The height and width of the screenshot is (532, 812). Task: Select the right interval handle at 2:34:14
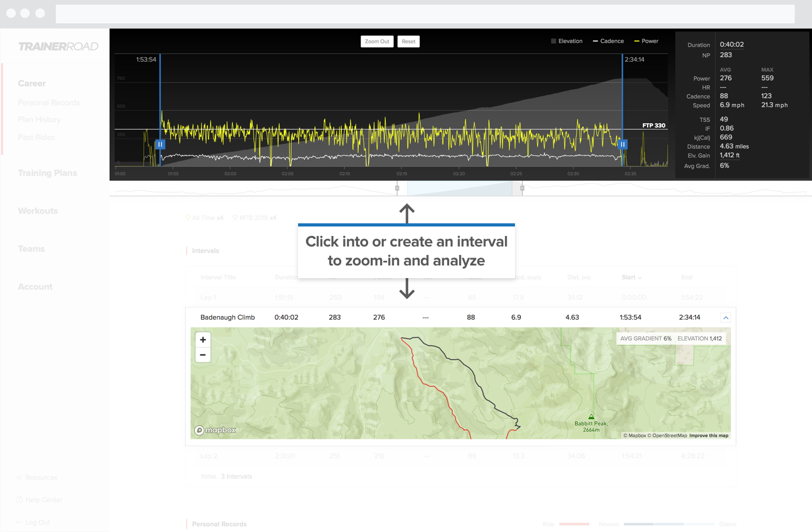(622, 144)
